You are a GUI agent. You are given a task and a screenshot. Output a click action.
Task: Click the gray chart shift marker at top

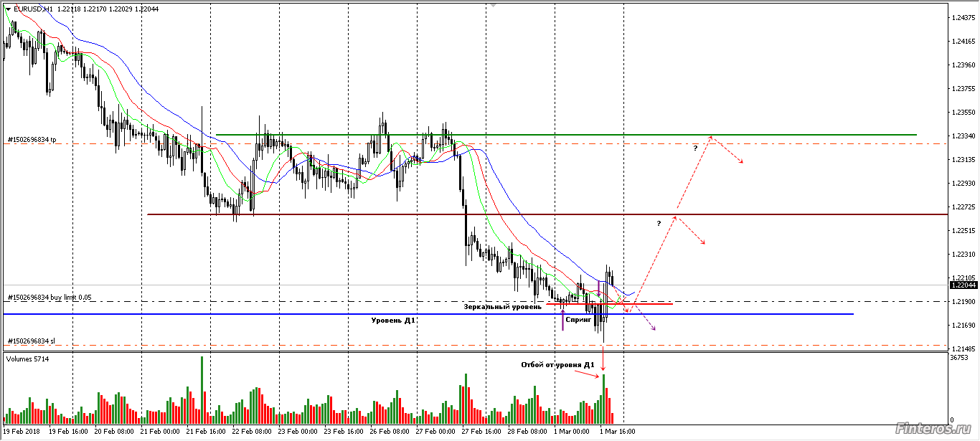coord(493,5)
